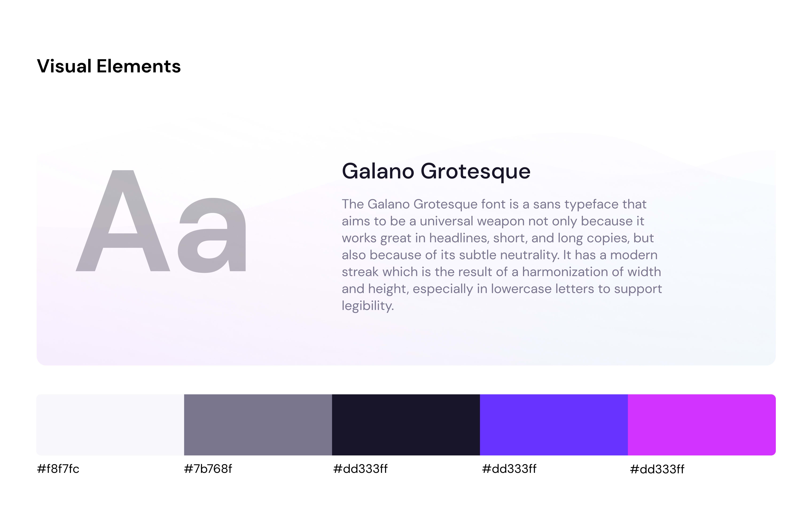Click the large lowercase a specimen glyph
This screenshot has height=525, width=812.
[x=212, y=235]
